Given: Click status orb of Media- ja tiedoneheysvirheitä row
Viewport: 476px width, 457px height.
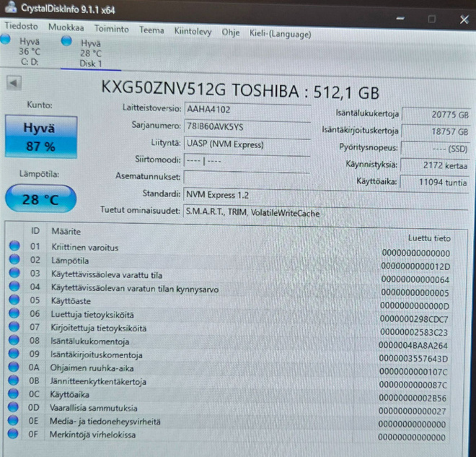Looking at the screenshot, I should (13, 420).
